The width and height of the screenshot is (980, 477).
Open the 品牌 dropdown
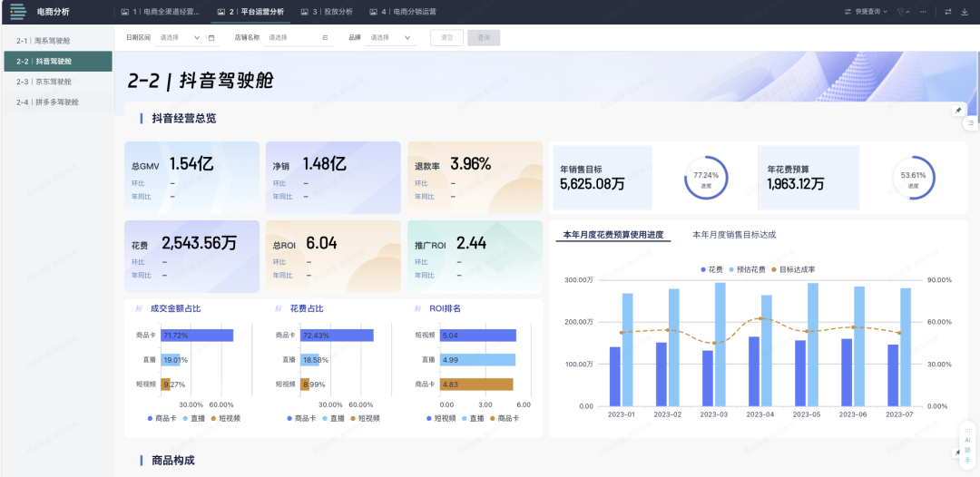coord(390,37)
